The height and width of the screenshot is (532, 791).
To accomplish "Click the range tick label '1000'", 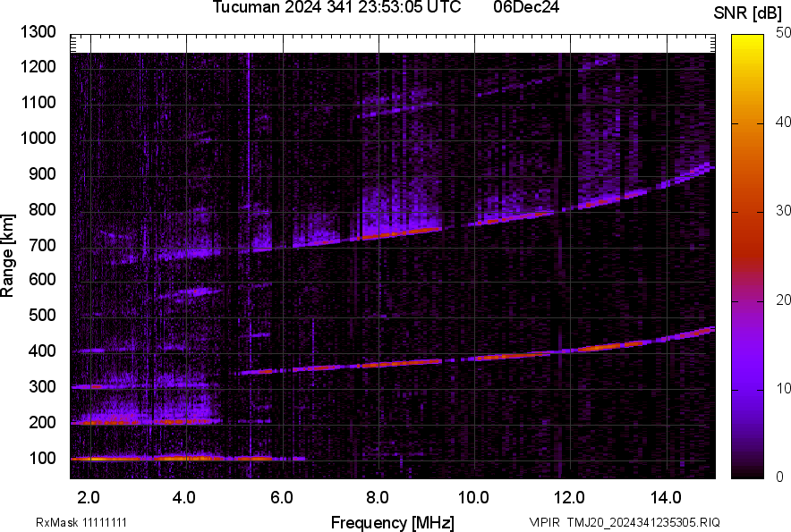I will tap(38, 138).
